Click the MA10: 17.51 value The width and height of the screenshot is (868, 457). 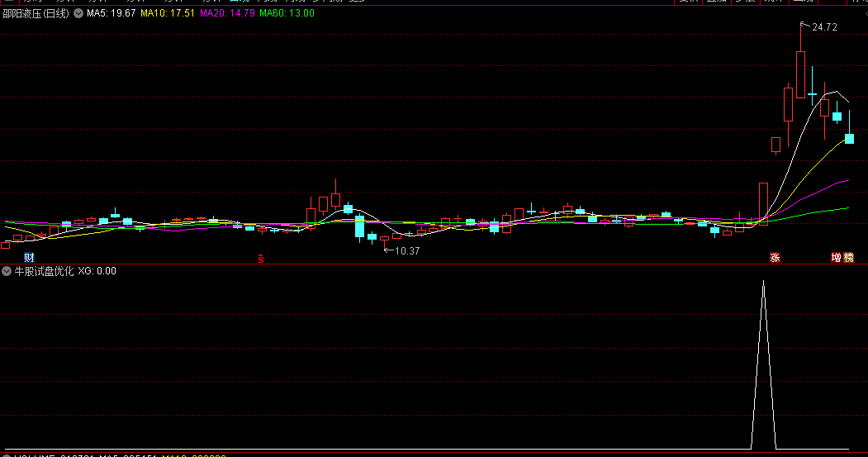click(168, 13)
